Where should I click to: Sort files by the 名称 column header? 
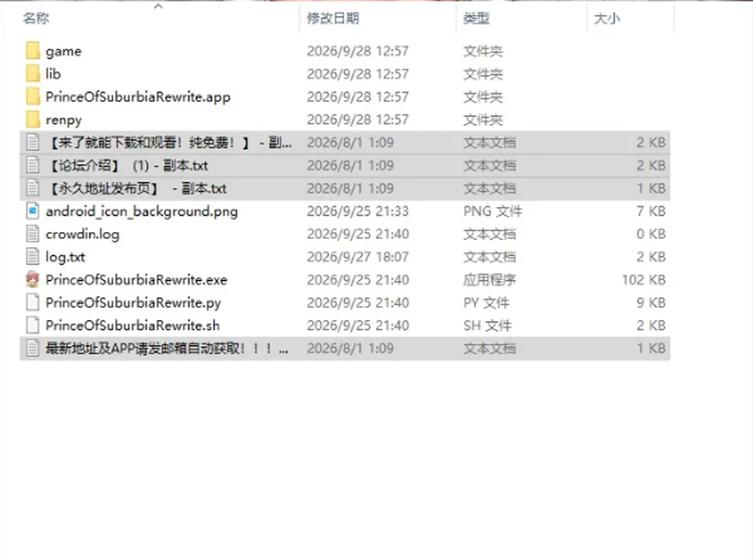[x=36, y=19]
